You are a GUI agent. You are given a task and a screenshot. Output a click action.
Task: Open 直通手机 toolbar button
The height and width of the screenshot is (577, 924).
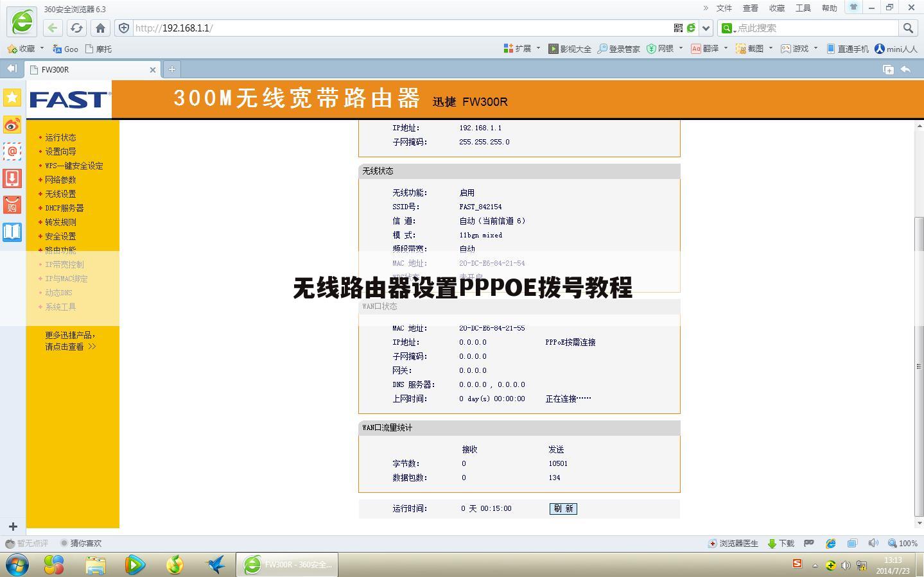point(848,49)
